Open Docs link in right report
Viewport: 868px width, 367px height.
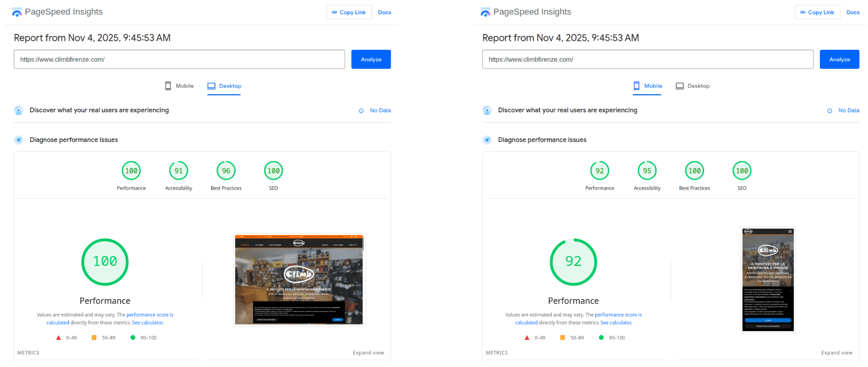pos(853,12)
